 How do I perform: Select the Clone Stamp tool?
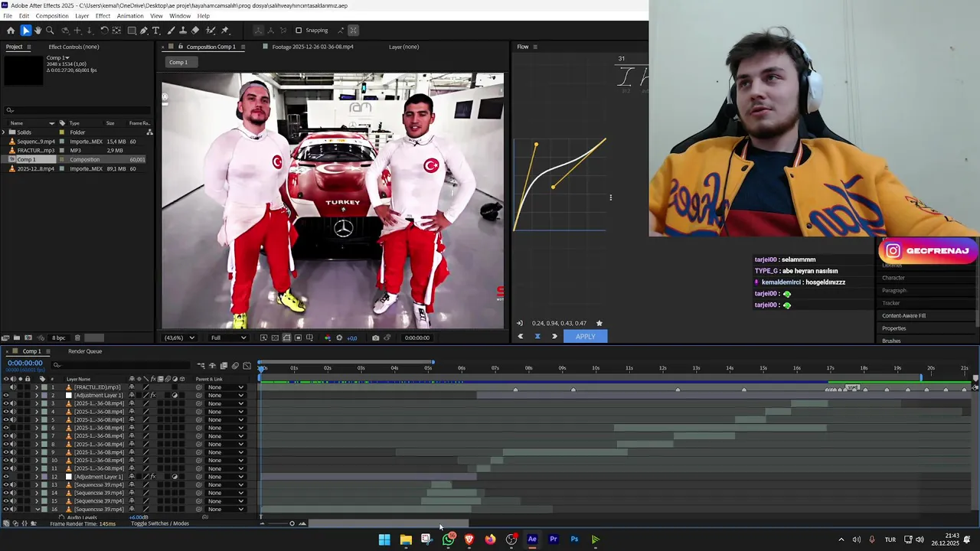click(x=182, y=31)
